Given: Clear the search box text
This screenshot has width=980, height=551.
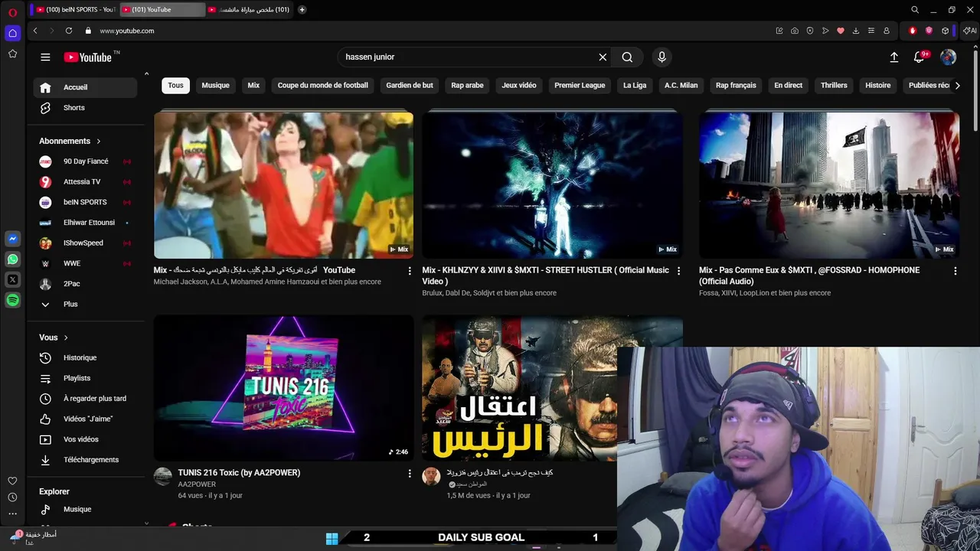Looking at the screenshot, I should click(x=603, y=57).
